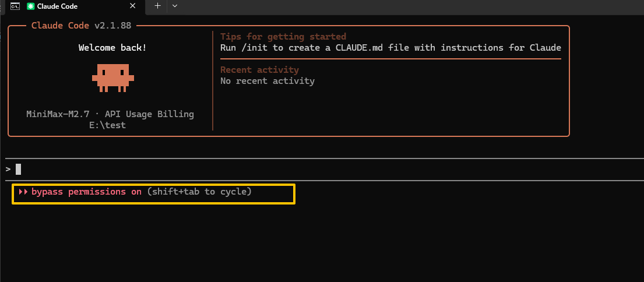Open a new terminal tab
Viewport: 644px width, 282px height.
[x=157, y=6]
